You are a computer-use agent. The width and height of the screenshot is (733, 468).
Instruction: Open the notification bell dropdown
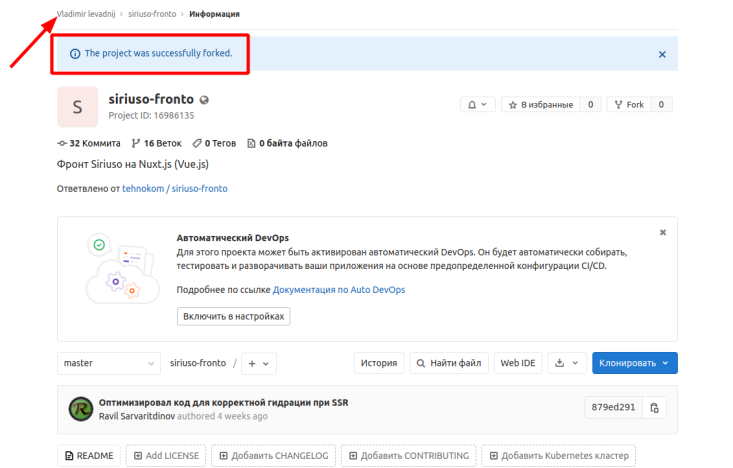point(477,105)
